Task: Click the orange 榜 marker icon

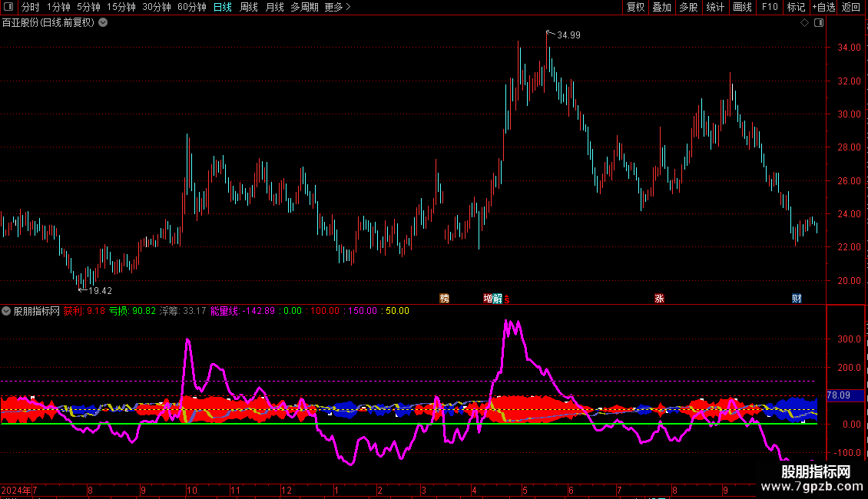Action: (x=444, y=299)
